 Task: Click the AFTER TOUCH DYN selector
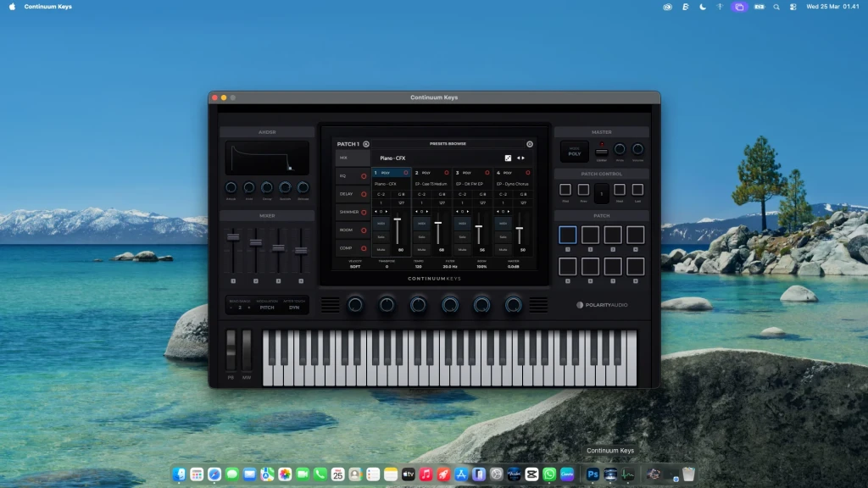(x=294, y=305)
